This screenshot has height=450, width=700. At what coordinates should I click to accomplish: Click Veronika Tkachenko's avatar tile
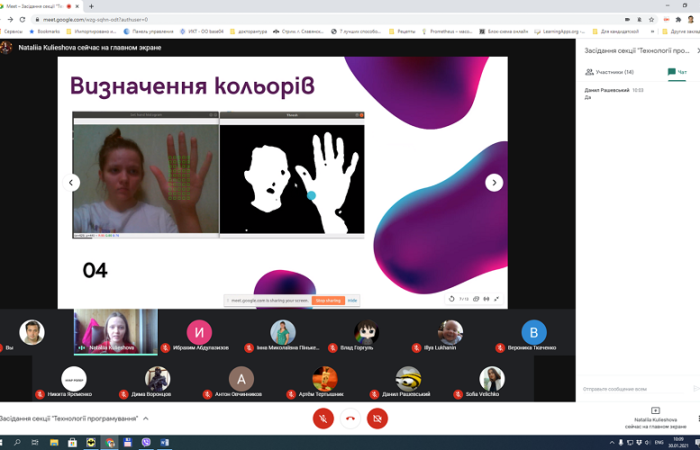click(x=536, y=333)
